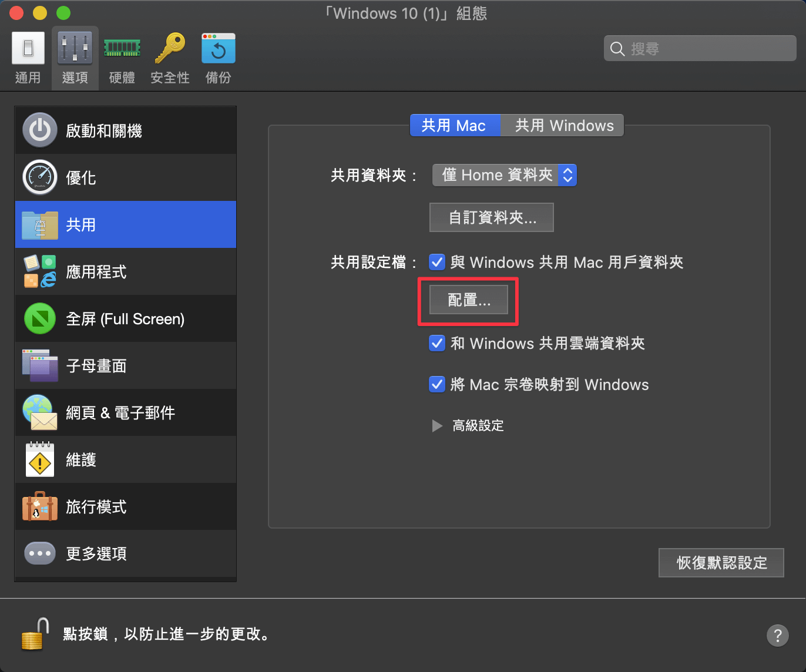Switch to the 共用 Mac tab

(455, 125)
